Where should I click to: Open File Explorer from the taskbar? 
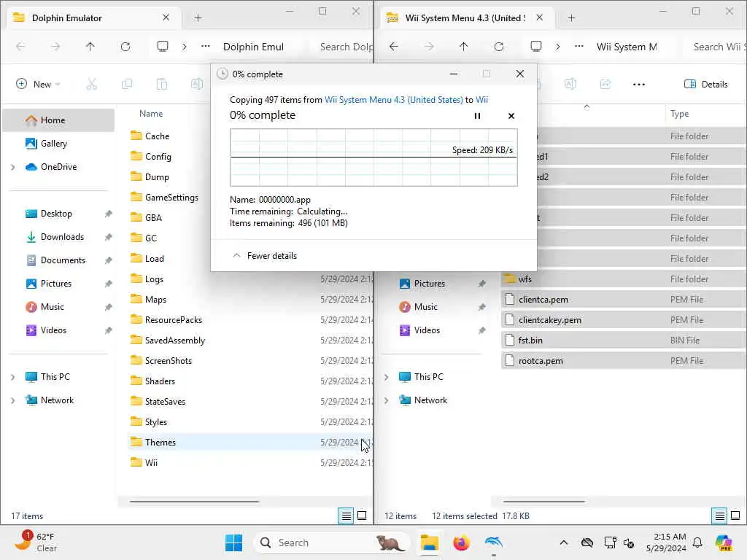tap(429, 542)
